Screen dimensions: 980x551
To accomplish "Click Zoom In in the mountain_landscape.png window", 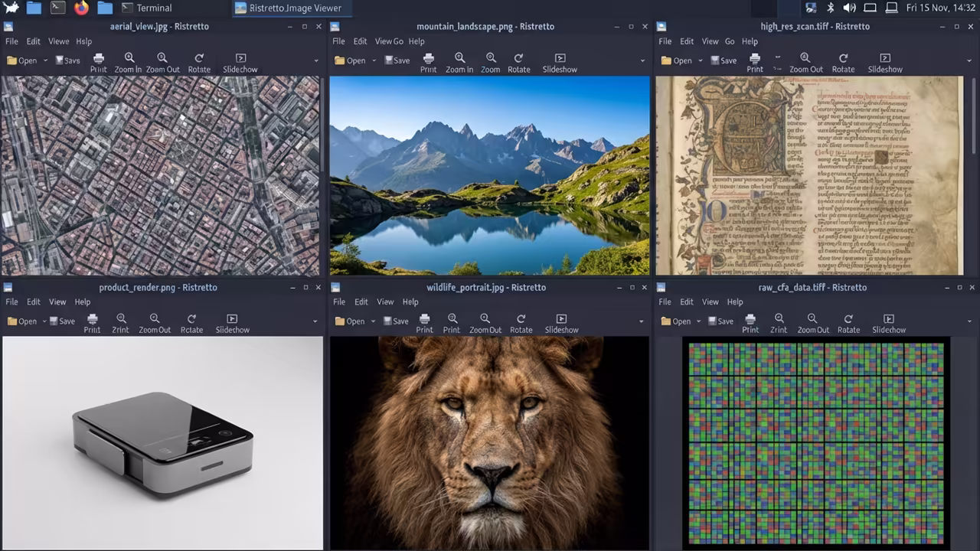I will pyautogui.click(x=459, y=63).
